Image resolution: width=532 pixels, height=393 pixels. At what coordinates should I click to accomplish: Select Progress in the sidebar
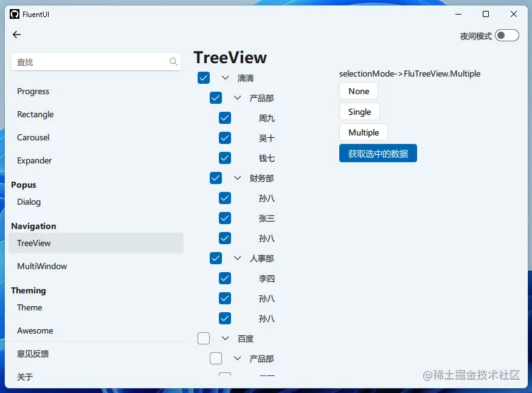33,91
